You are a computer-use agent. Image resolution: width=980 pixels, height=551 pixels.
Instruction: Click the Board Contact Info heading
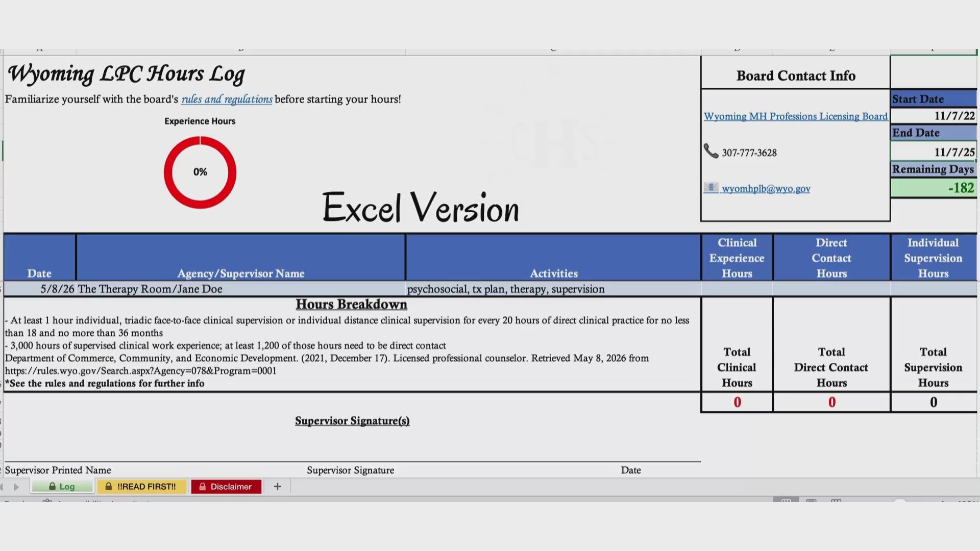click(x=796, y=76)
